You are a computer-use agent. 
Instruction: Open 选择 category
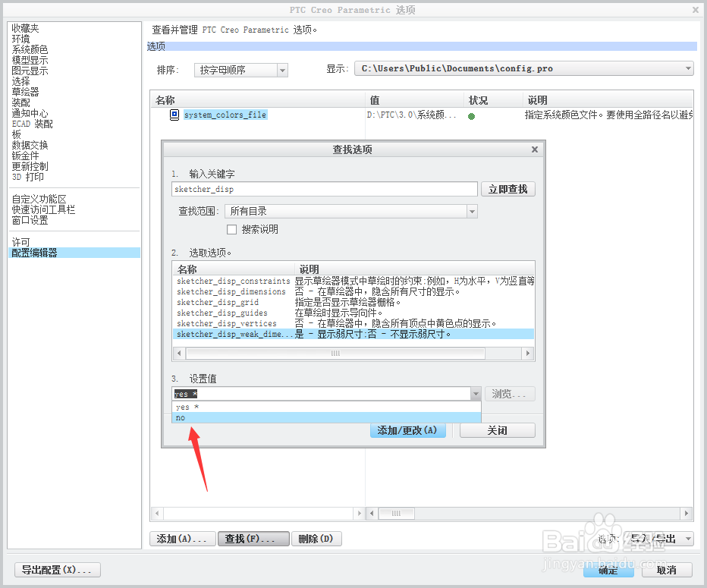[x=20, y=82]
